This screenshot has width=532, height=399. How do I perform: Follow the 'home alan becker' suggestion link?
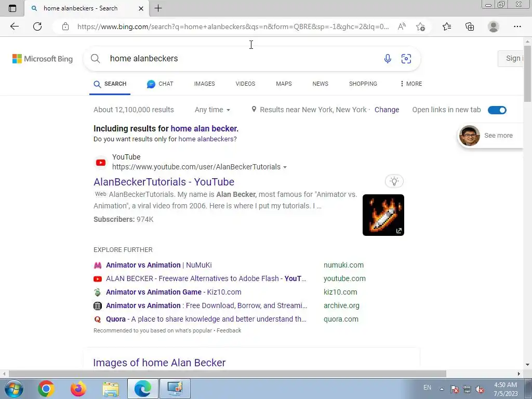pyautogui.click(x=205, y=129)
